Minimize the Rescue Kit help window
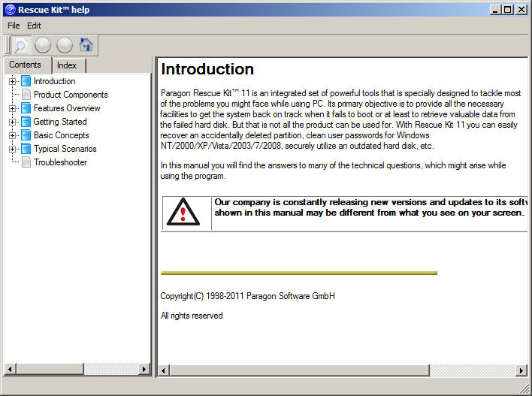This screenshot has width=532, height=396. 495,10
